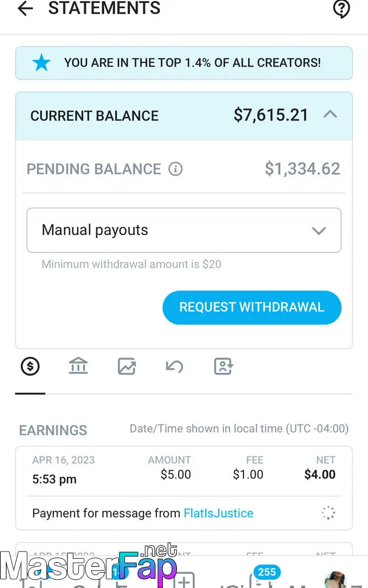Open the bank payouts tab icon
Viewport: 368px width, 588px height.
click(x=78, y=366)
